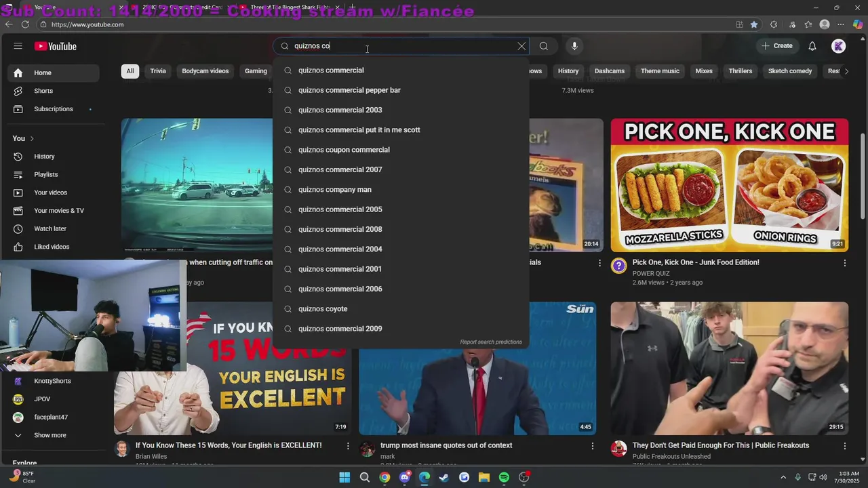Open options for Pick One, Kick One video

click(844, 263)
